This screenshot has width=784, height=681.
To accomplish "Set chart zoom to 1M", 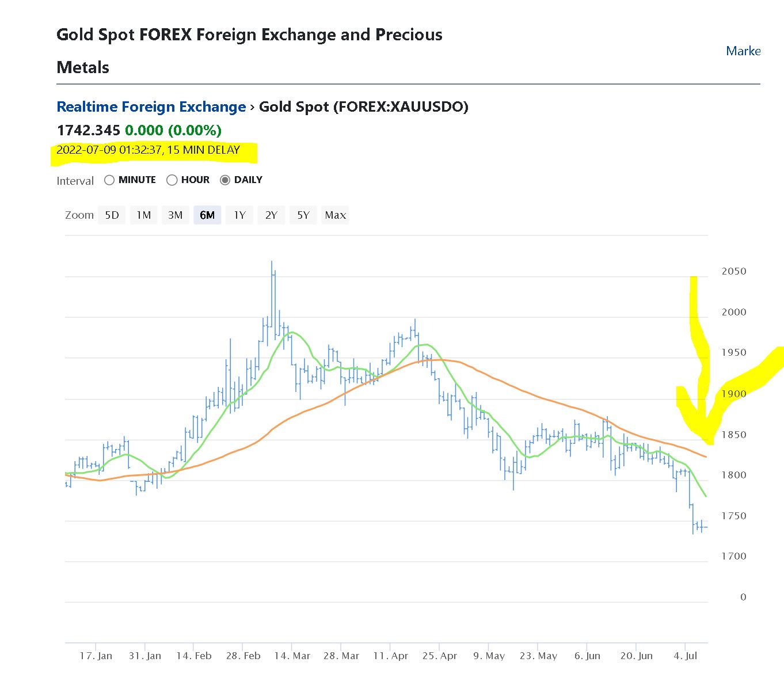I will pyautogui.click(x=143, y=215).
